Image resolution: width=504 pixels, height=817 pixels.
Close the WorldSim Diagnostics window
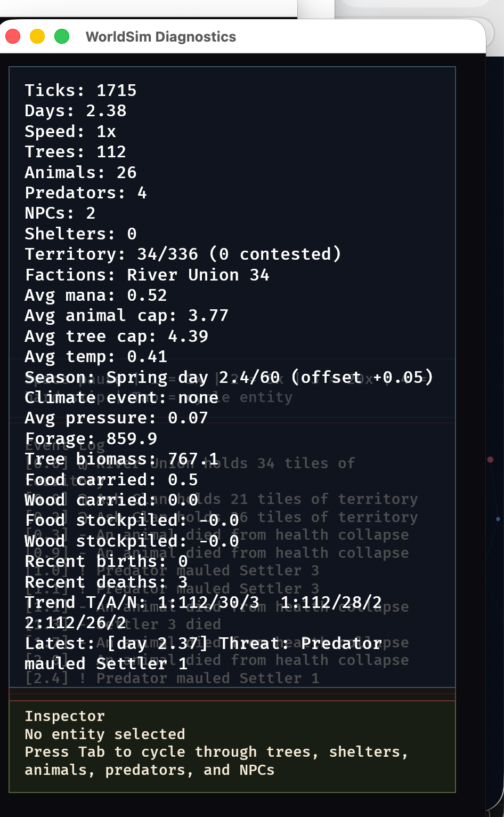point(13,36)
